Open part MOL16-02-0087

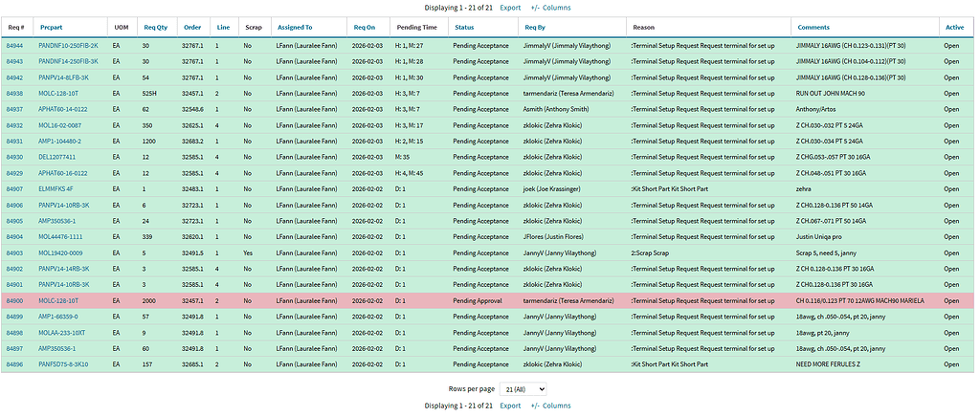60,125
